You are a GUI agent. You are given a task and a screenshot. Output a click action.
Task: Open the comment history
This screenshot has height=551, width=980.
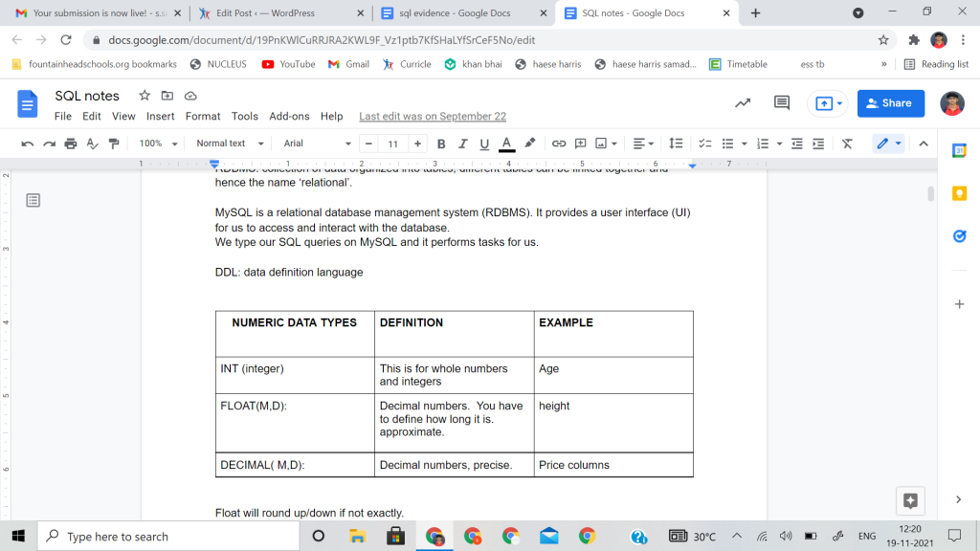tap(781, 103)
